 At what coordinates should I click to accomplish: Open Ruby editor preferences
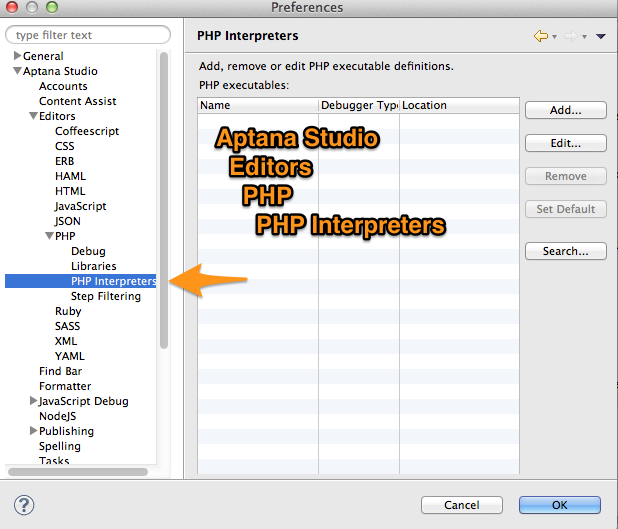click(68, 311)
